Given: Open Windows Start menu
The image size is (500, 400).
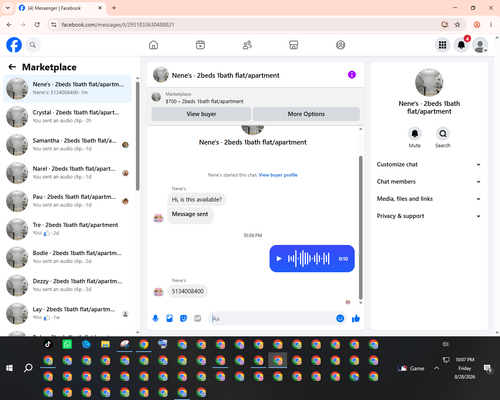Looking at the screenshot, I should pyautogui.click(x=9, y=368).
